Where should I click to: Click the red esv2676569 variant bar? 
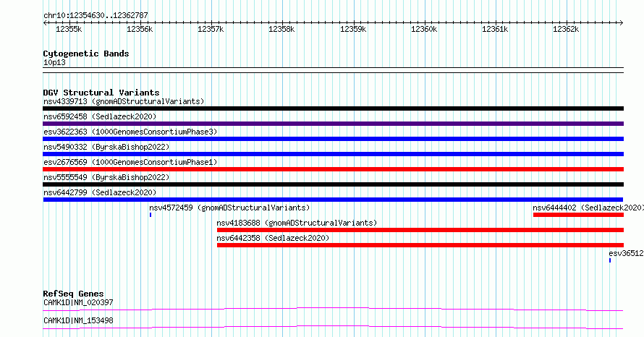click(333, 169)
